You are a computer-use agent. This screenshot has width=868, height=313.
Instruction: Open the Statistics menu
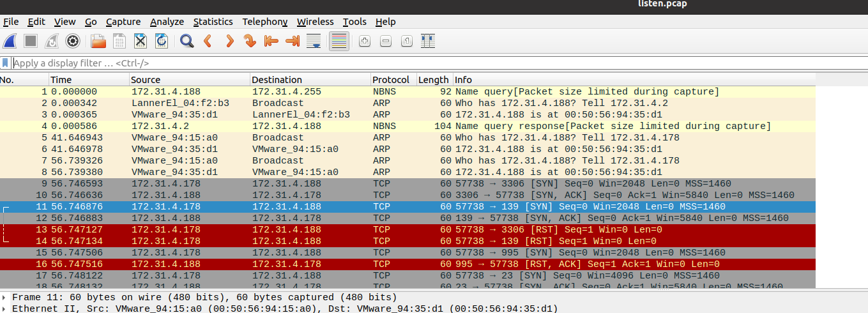pos(213,22)
